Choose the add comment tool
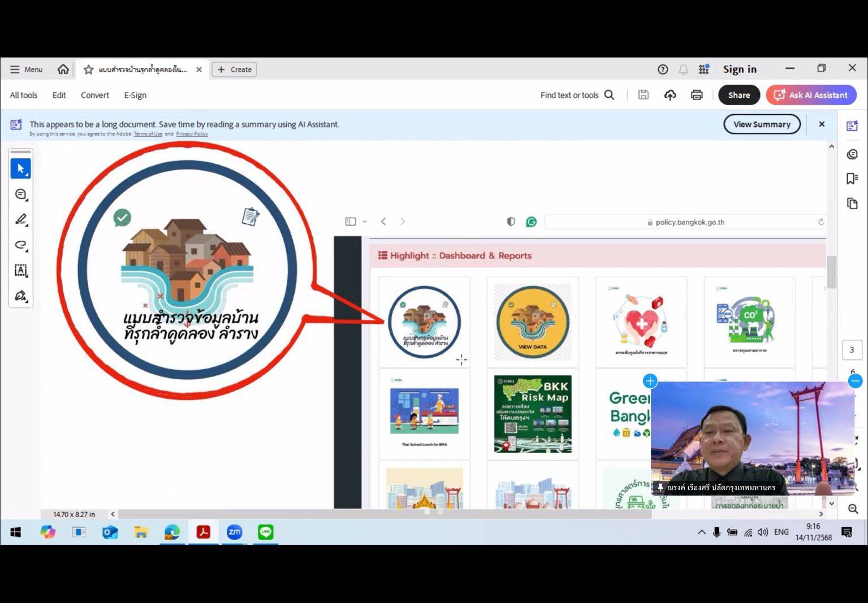 point(21,194)
